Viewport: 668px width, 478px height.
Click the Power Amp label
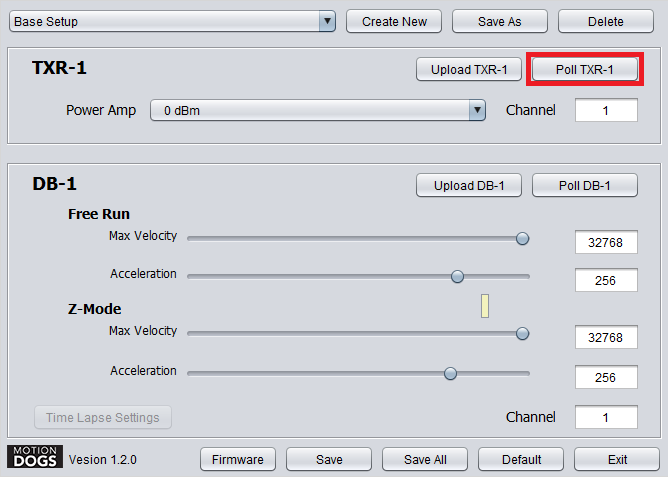tap(101, 110)
